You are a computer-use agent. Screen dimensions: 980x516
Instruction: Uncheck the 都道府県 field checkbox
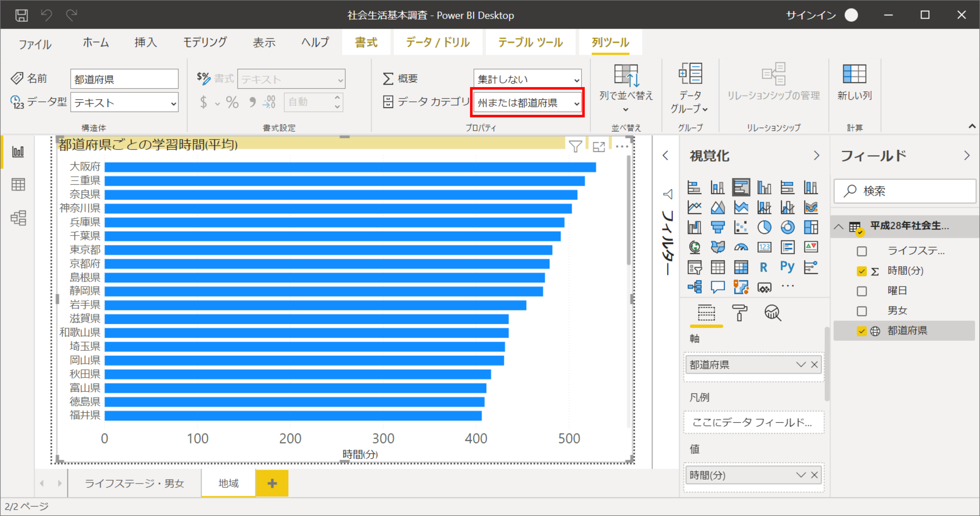pos(862,331)
